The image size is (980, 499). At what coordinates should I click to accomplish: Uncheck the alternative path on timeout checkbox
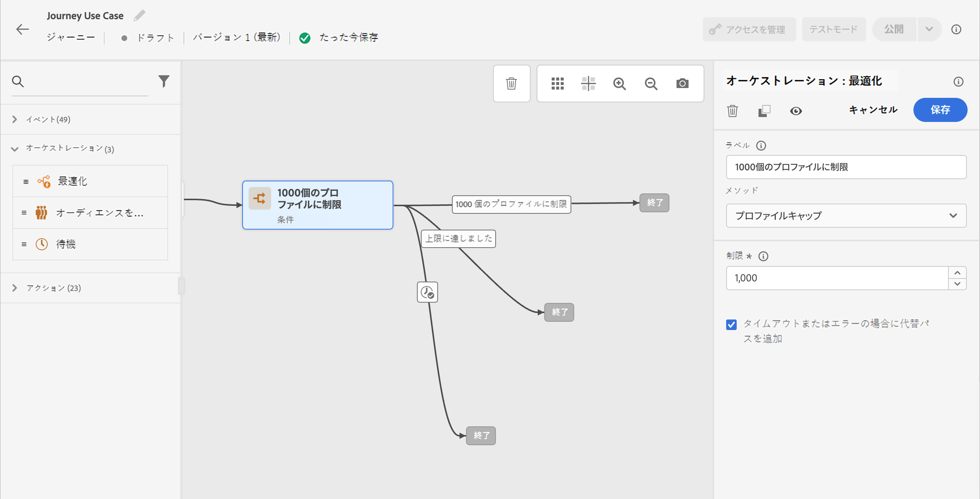point(731,324)
